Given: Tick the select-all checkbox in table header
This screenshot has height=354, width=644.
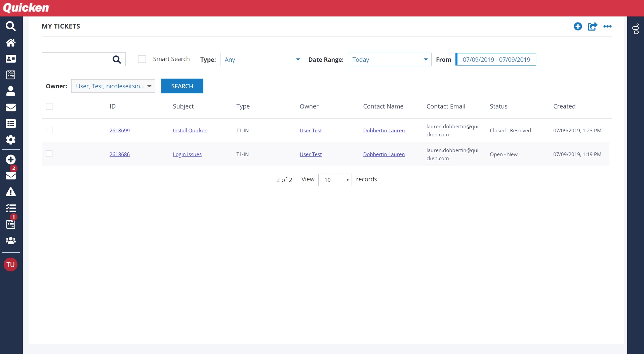Looking at the screenshot, I should tap(49, 106).
